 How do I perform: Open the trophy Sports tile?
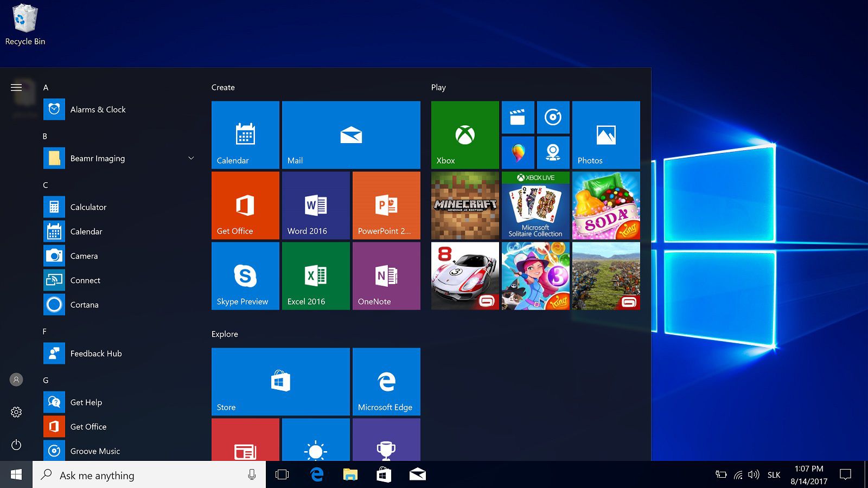pyautogui.click(x=386, y=440)
